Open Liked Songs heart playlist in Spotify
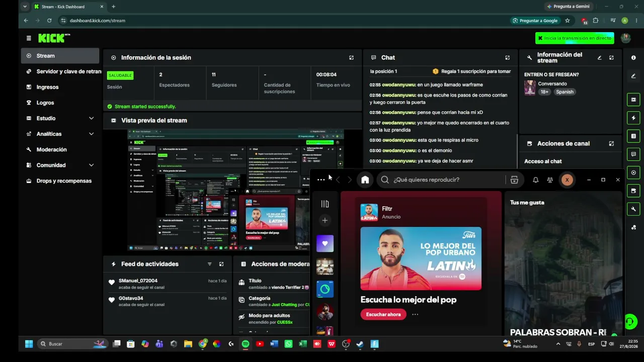644x362 pixels. (x=325, y=243)
